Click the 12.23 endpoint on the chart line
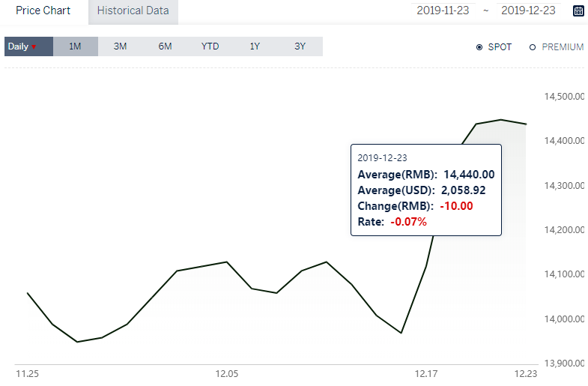 (526, 124)
